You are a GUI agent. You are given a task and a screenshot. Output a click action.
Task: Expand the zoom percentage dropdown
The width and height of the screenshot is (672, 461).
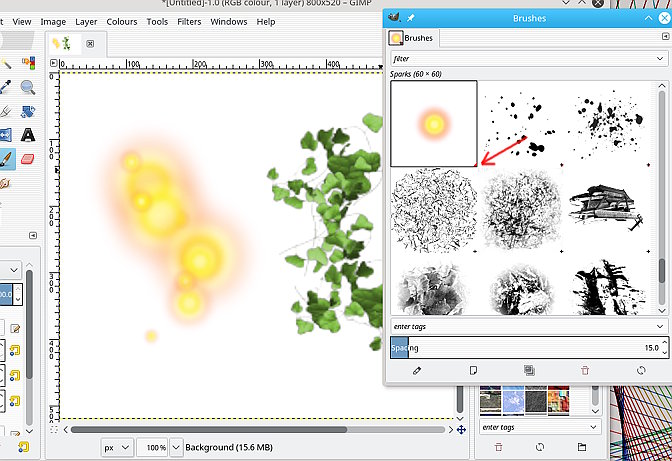point(177,447)
